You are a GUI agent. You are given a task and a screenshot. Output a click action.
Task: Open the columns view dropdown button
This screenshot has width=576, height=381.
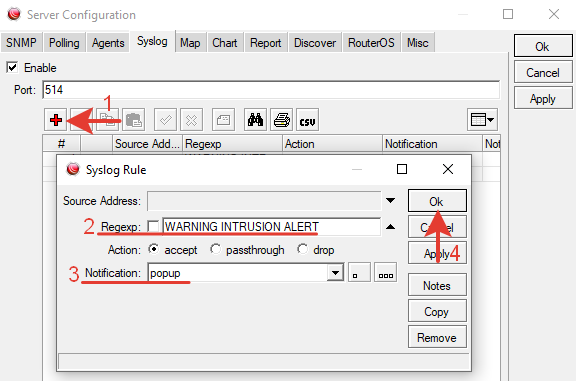coord(482,120)
